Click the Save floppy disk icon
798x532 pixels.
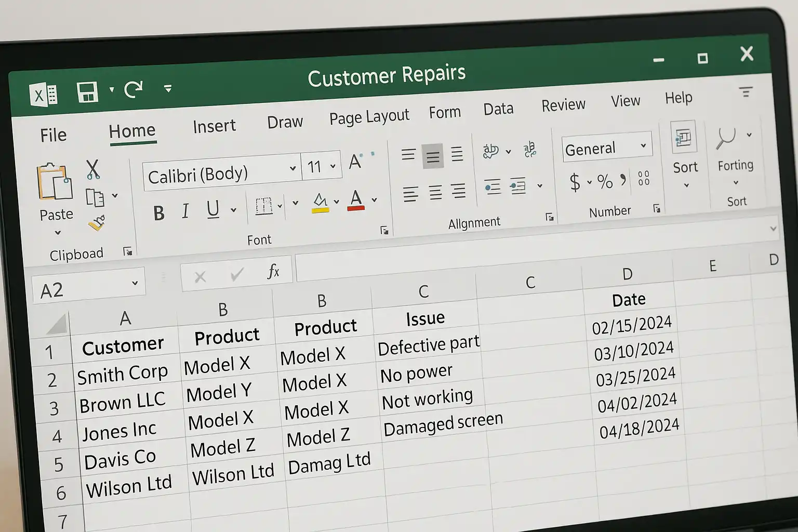point(87,92)
